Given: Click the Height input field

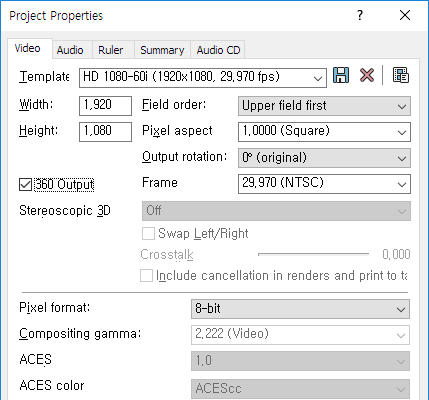Looking at the screenshot, I should click(105, 132).
